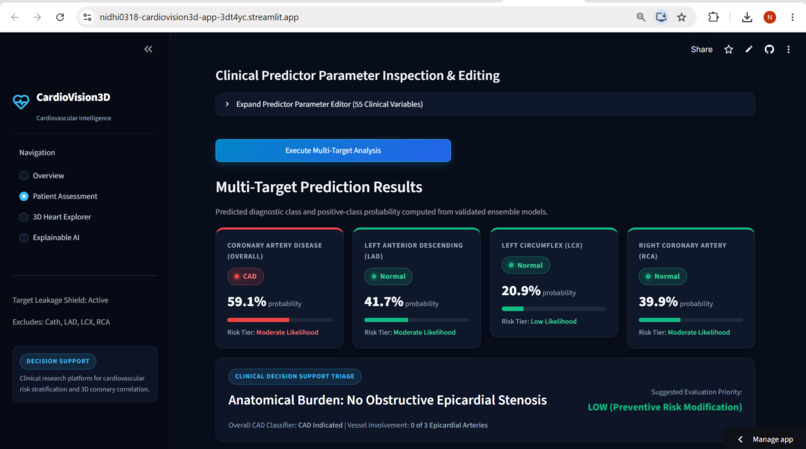The height and width of the screenshot is (449, 806).
Task: Click Excludes: Cath, LAD, LCX, RCA text
Action: click(x=61, y=322)
